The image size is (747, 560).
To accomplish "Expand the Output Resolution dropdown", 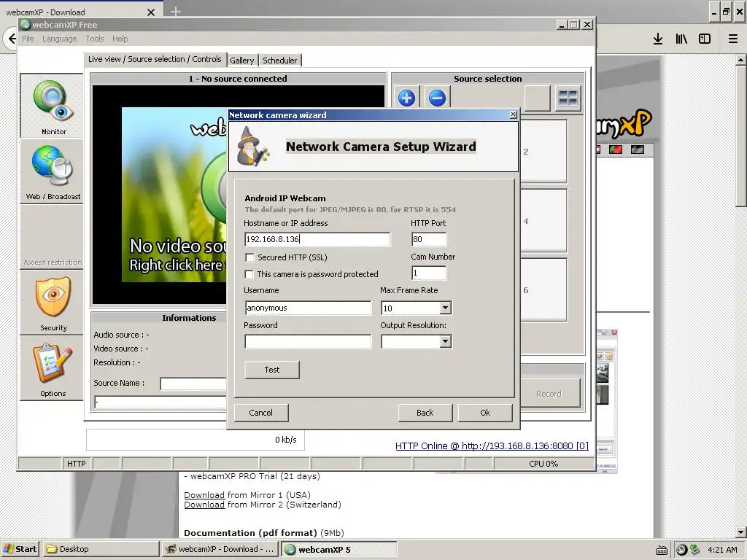I will 445,341.
